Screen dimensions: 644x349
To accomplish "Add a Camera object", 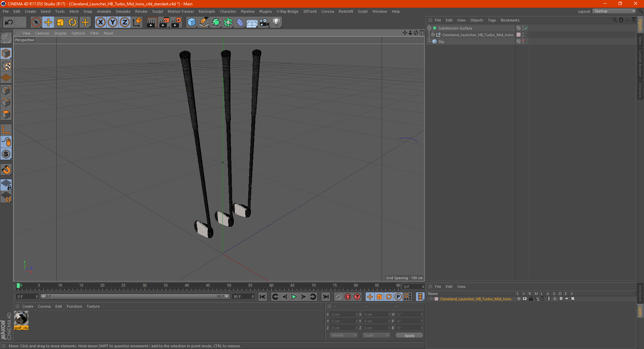I will [x=264, y=22].
